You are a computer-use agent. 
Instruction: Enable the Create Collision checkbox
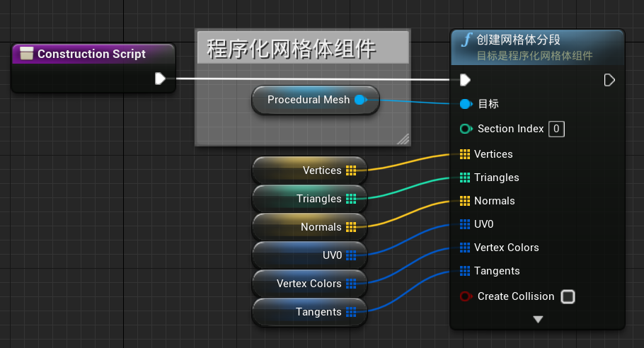coord(568,296)
